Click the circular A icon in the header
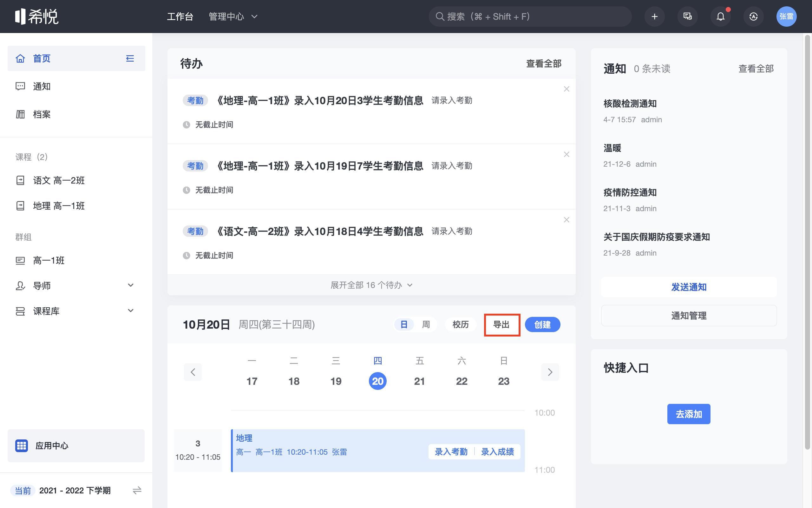 point(754,17)
